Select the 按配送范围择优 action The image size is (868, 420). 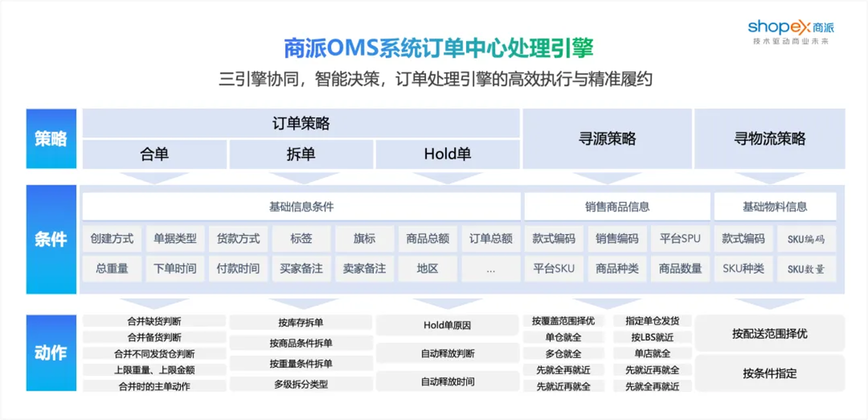770,334
